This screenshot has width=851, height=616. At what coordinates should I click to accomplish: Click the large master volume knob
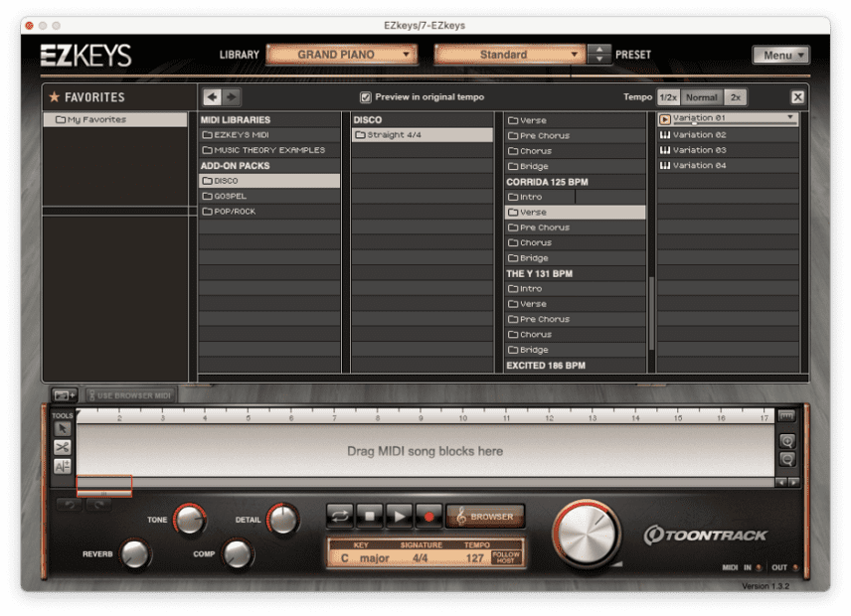click(587, 533)
